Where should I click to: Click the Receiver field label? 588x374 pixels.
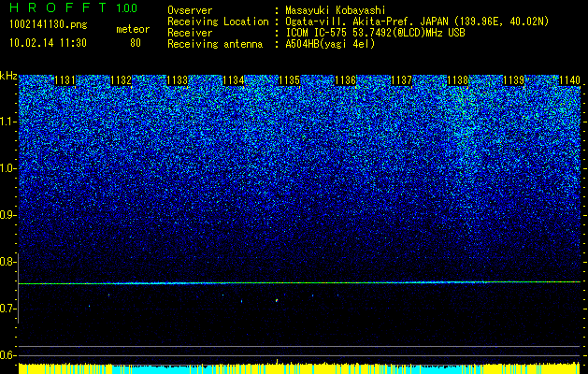(190, 33)
